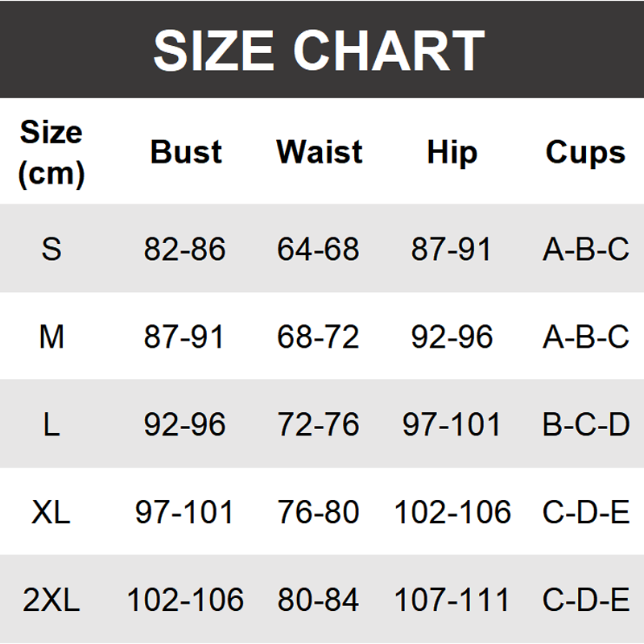The image size is (644, 644).
Task: Select bust value 97-101 for XL
Action: click(x=185, y=512)
